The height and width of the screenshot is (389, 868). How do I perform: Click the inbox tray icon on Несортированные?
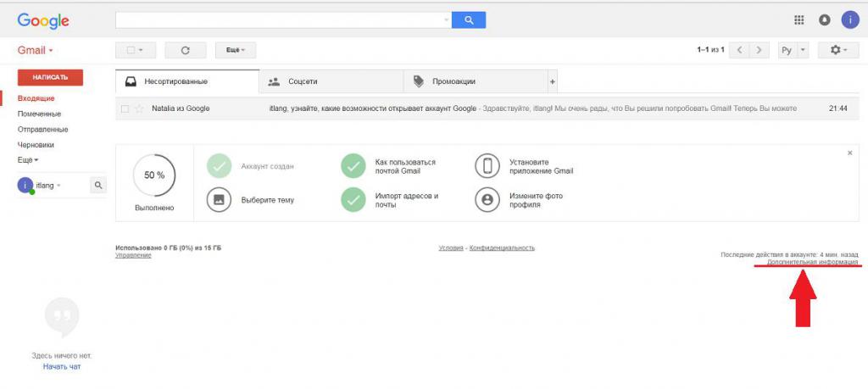click(x=131, y=81)
